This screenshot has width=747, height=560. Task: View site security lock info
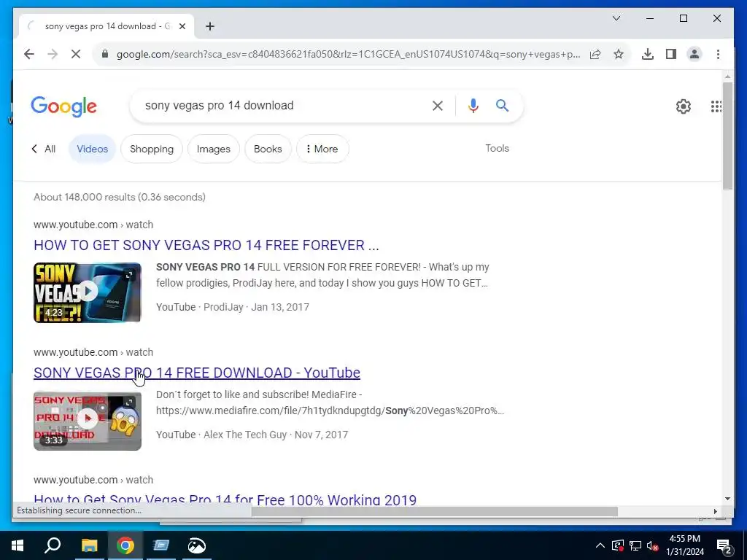coord(105,54)
